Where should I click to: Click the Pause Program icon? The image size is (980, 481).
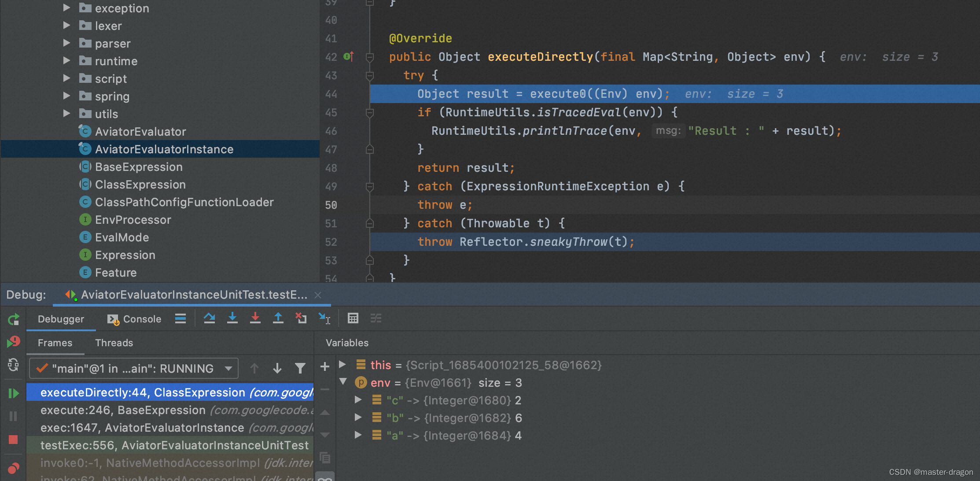coord(14,416)
